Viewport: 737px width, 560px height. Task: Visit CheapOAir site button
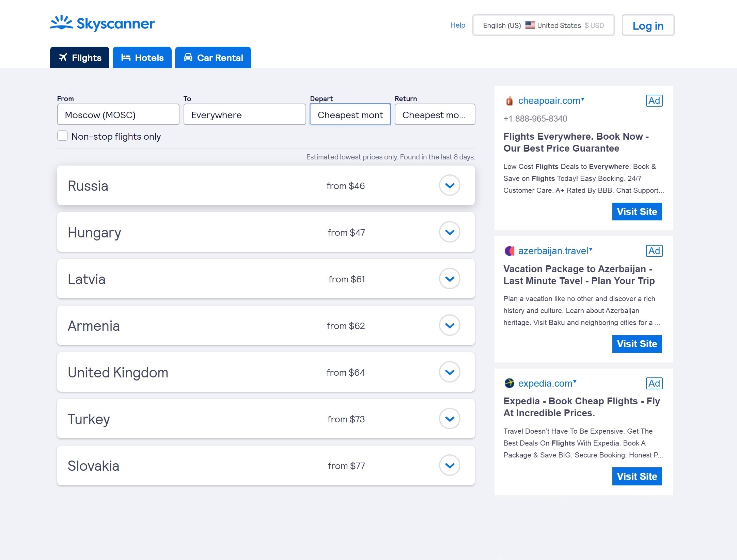(x=637, y=211)
